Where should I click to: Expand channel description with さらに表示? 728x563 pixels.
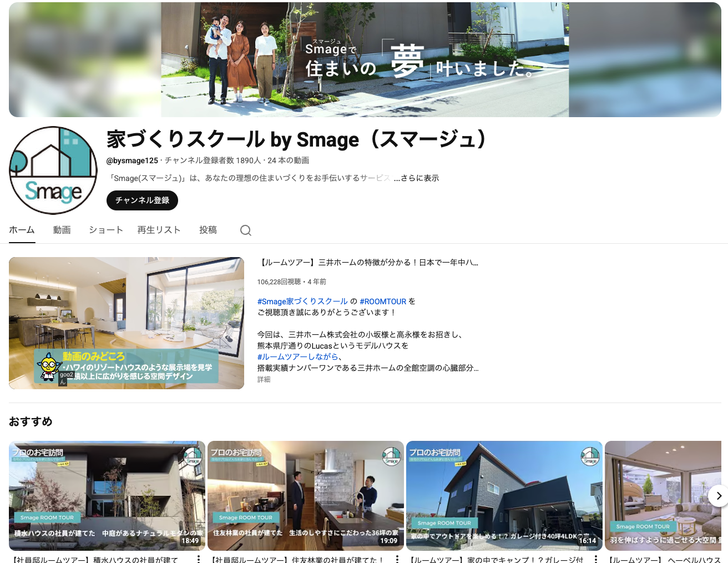(x=416, y=178)
